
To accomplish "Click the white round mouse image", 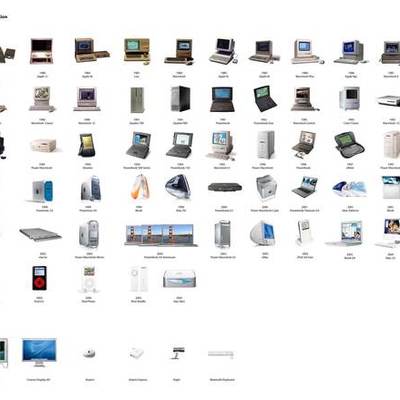I will [89, 353].
